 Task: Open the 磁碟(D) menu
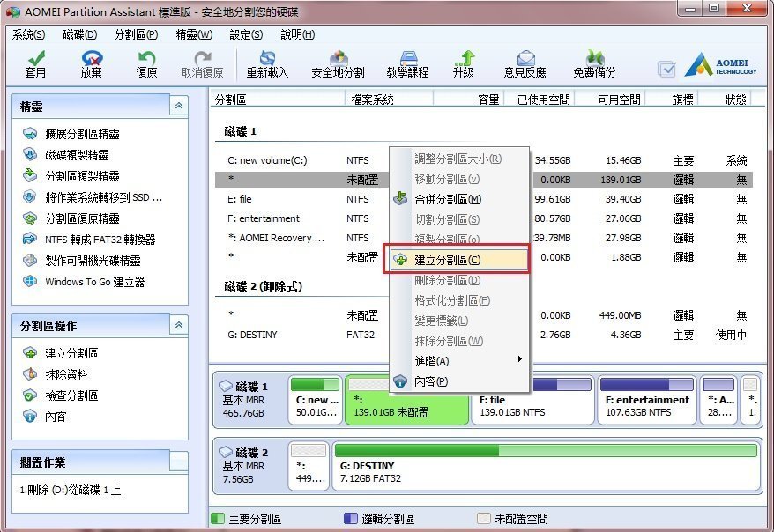click(x=80, y=34)
